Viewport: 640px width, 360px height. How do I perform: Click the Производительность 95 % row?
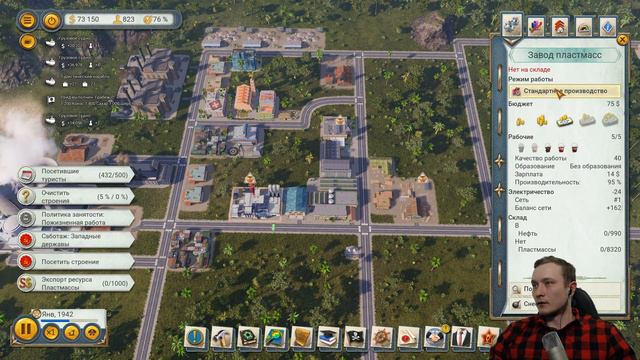(x=568, y=182)
